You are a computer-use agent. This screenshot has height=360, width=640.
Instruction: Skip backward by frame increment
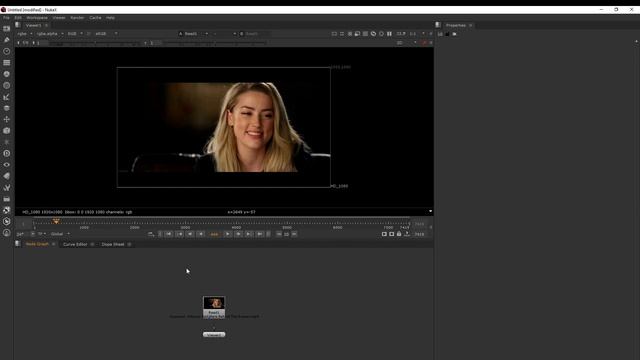click(x=279, y=234)
